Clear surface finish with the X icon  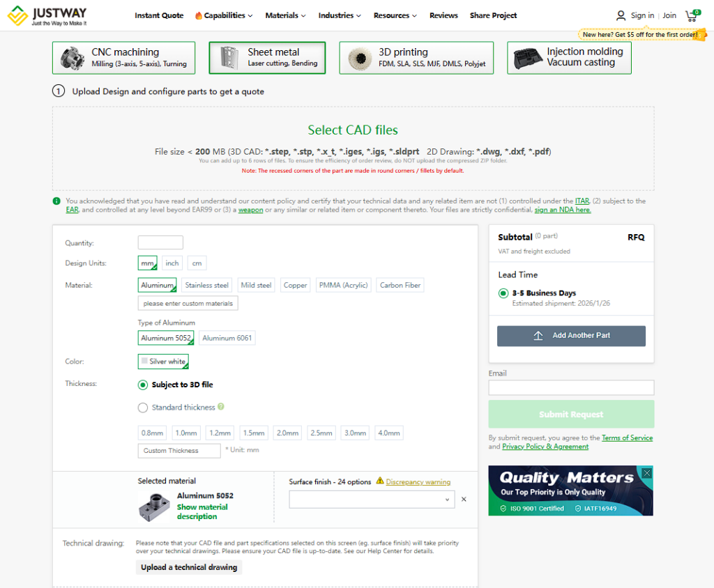[464, 500]
